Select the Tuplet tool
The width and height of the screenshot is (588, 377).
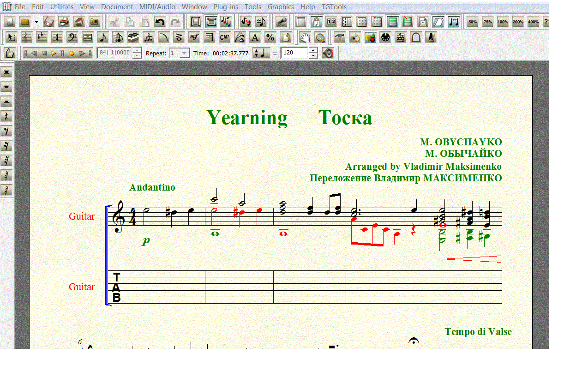[148, 37]
